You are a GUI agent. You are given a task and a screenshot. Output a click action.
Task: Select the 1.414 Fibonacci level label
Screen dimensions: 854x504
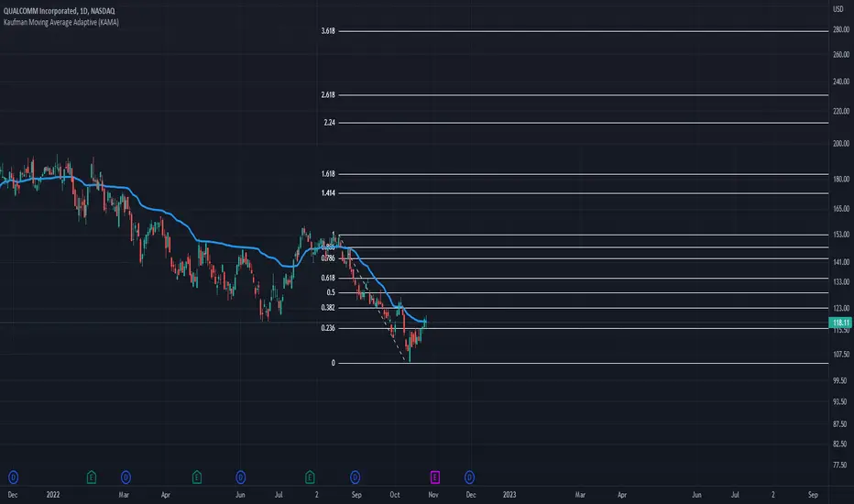(x=328, y=192)
